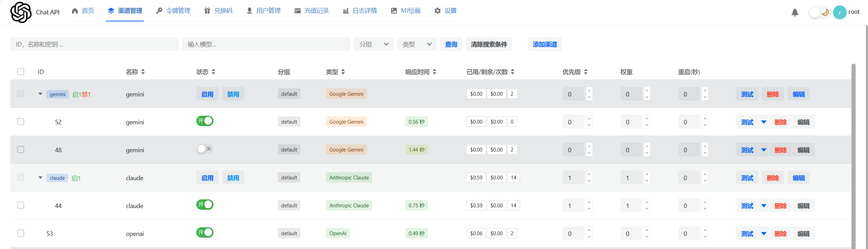Open the 用户管理 tab
The width and height of the screenshot is (868, 249).
point(264,11)
